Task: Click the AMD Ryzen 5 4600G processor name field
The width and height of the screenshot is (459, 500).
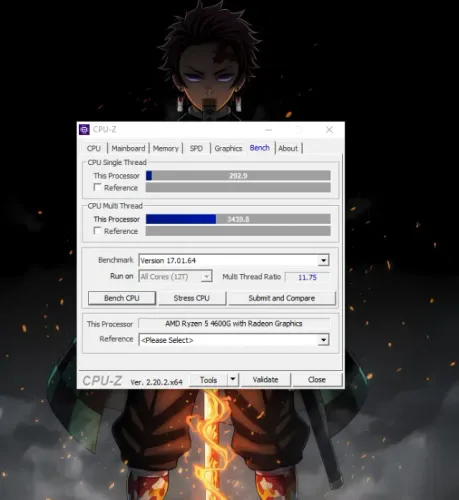Action: pyautogui.click(x=234, y=323)
